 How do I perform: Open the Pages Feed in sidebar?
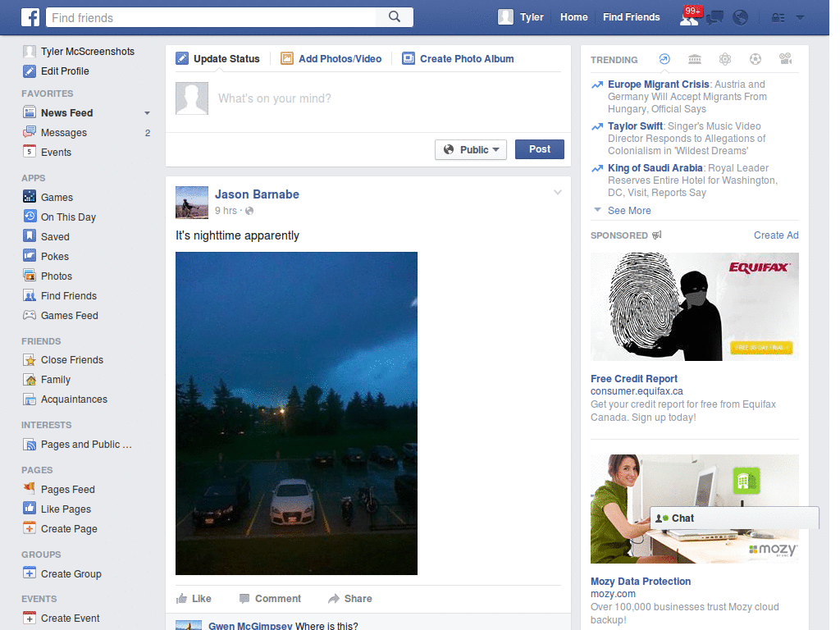69,489
